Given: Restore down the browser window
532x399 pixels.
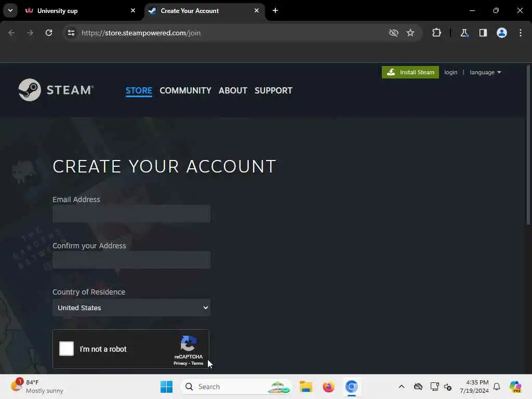Looking at the screenshot, I should pyautogui.click(x=496, y=10).
